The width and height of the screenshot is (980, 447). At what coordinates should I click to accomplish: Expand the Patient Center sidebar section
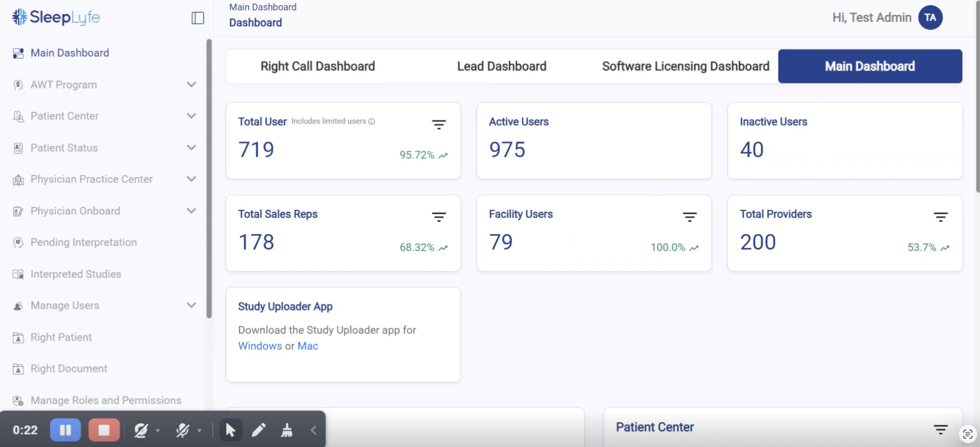point(191,116)
